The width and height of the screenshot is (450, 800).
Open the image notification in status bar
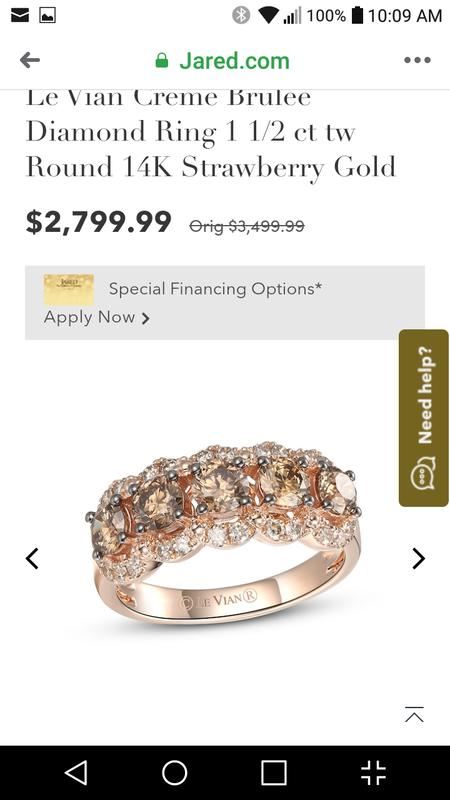tap(47, 15)
